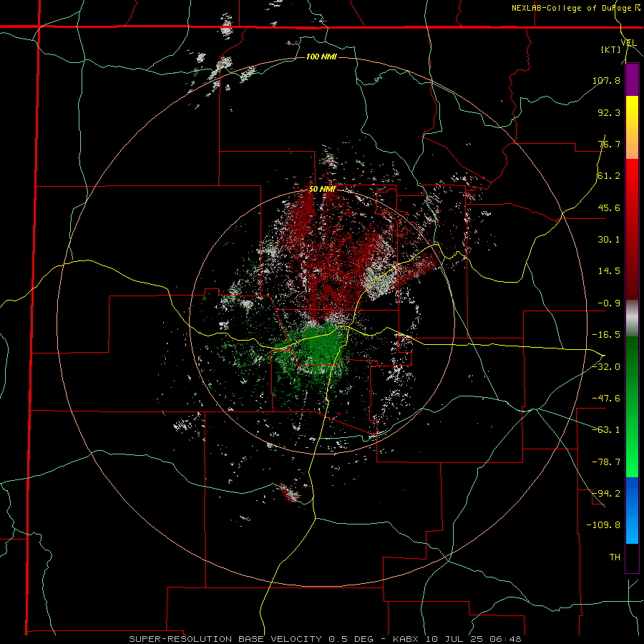The width and height of the screenshot is (644, 644).
Task: Click the -63.1 velocity legend value
Action: pyautogui.click(x=606, y=430)
